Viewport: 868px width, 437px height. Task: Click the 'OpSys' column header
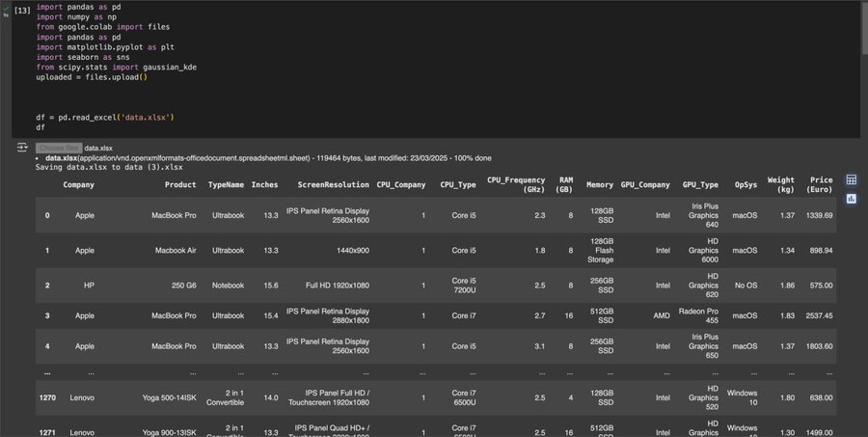pyautogui.click(x=746, y=184)
